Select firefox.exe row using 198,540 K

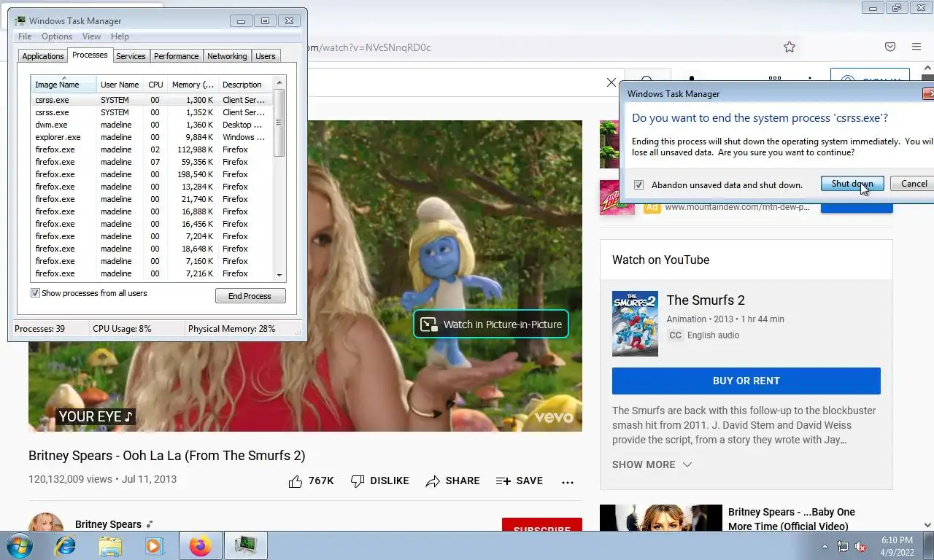pyautogui.click(x=151, y=174)
